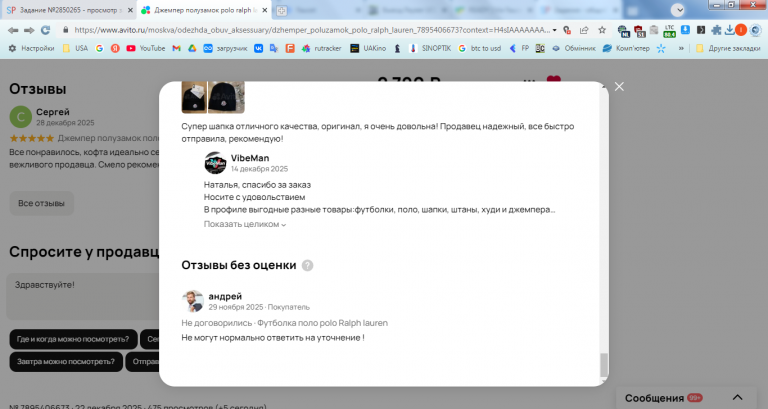Show hidden bookmarks with double chevron
Screen dimensions: 768x409
tap(681, 48)
